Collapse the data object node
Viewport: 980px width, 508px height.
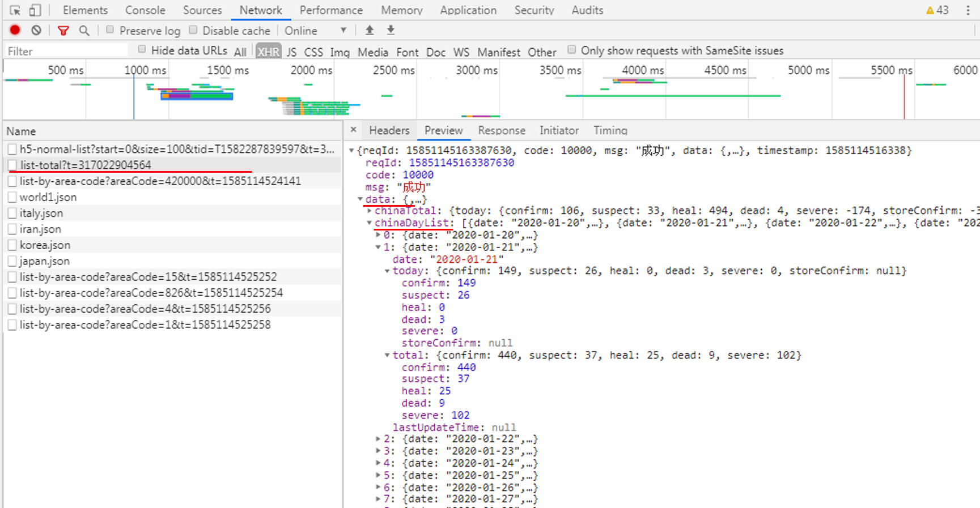click(360, 199)
